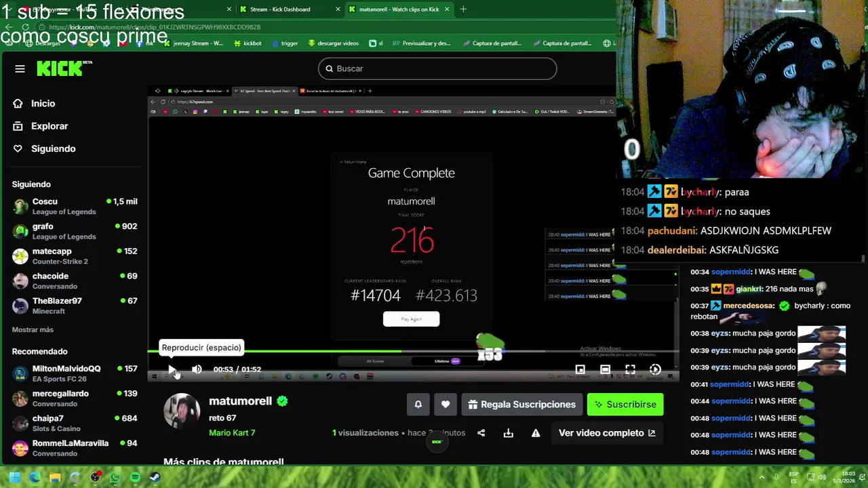The height and width of the screenshot is (488, 868).
Task: Seek on the green clip progress bar
Action: (414, 351)
